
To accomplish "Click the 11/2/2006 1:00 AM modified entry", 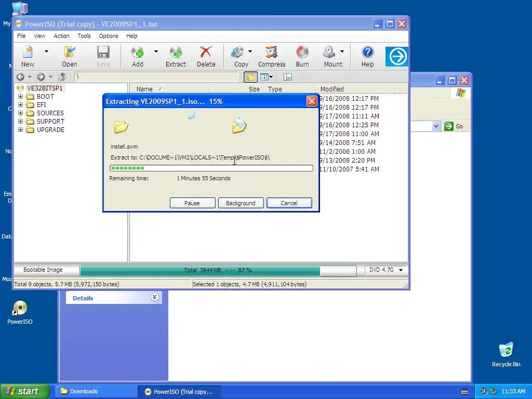I will tap(348, 152).
